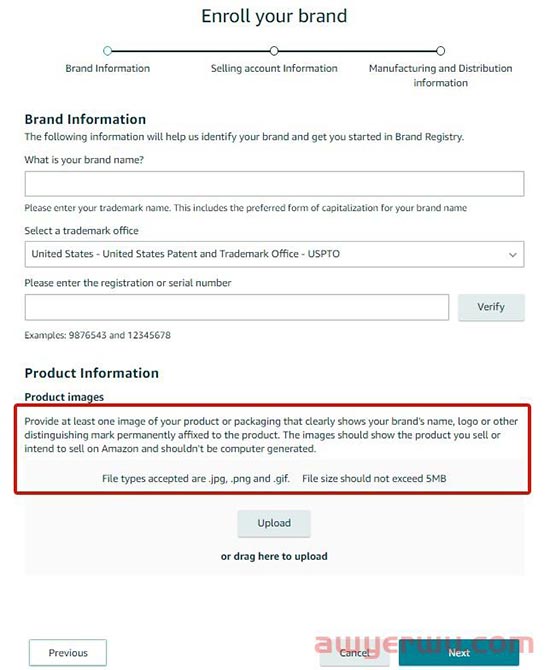The image size is (550, 670).
Task: Expand the trademark office dropdown chevron
Action: point(512,255)
